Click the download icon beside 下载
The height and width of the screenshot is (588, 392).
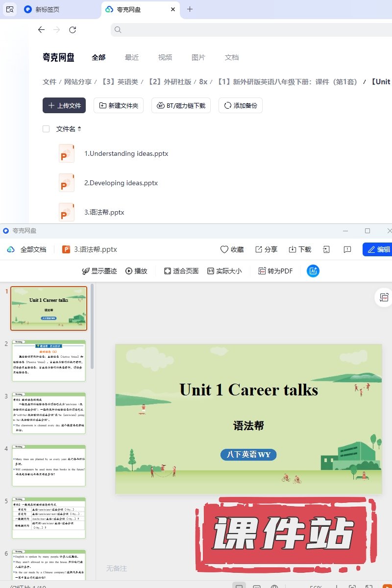pyautogui.click(x=293, y=249)
